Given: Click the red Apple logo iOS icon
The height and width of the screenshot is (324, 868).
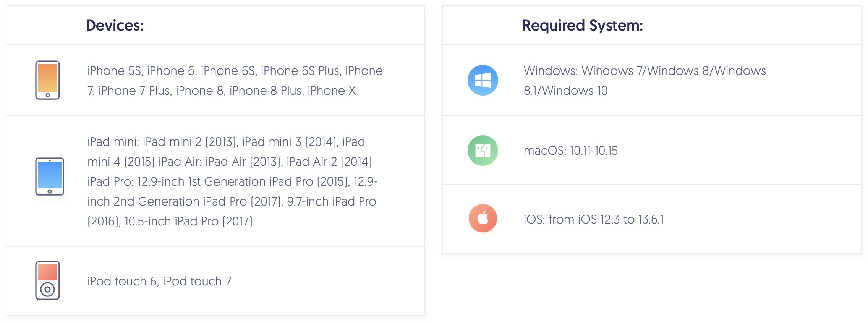Looking at the screenshot, I should [x=483, y=219].
